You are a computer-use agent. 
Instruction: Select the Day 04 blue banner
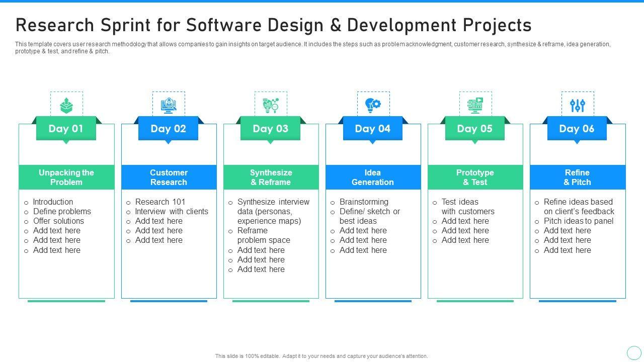373,129
